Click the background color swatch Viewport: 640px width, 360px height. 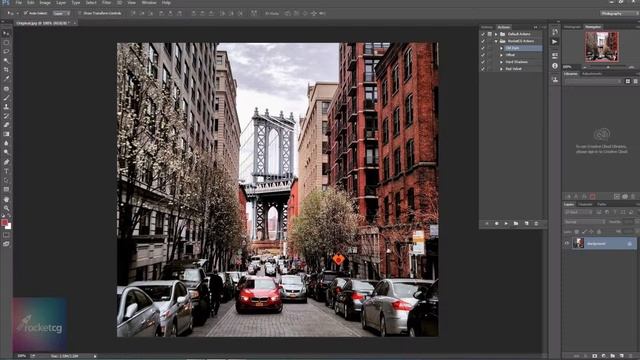[x=9, y=226]
